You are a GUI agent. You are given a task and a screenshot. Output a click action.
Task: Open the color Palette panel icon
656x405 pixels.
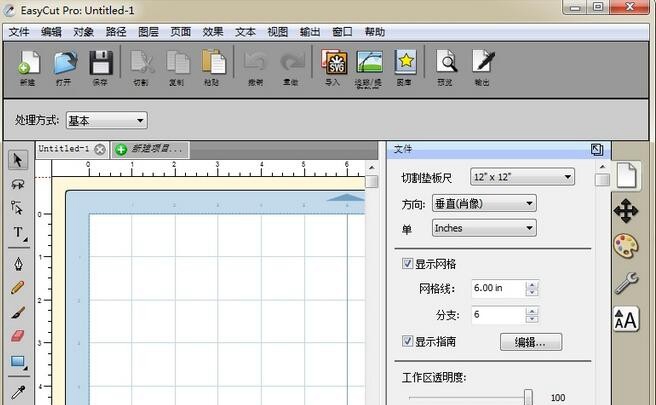pos(626,246)
